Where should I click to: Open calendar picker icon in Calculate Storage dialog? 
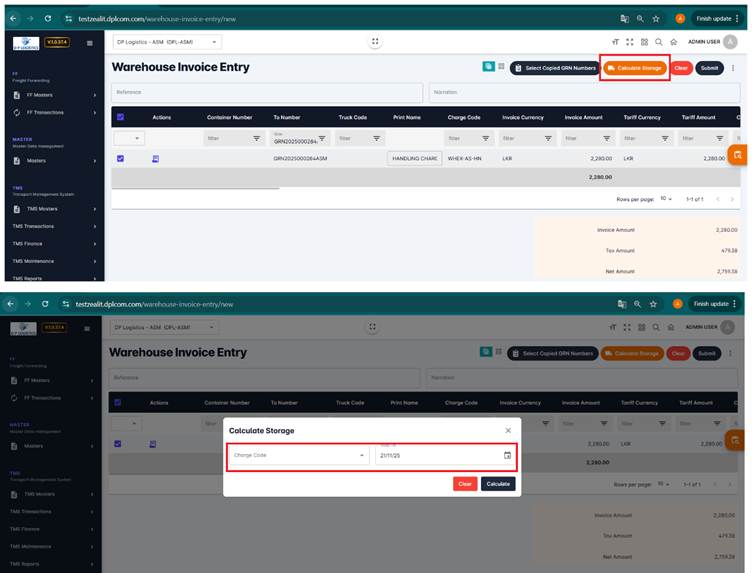coord(507,455)
